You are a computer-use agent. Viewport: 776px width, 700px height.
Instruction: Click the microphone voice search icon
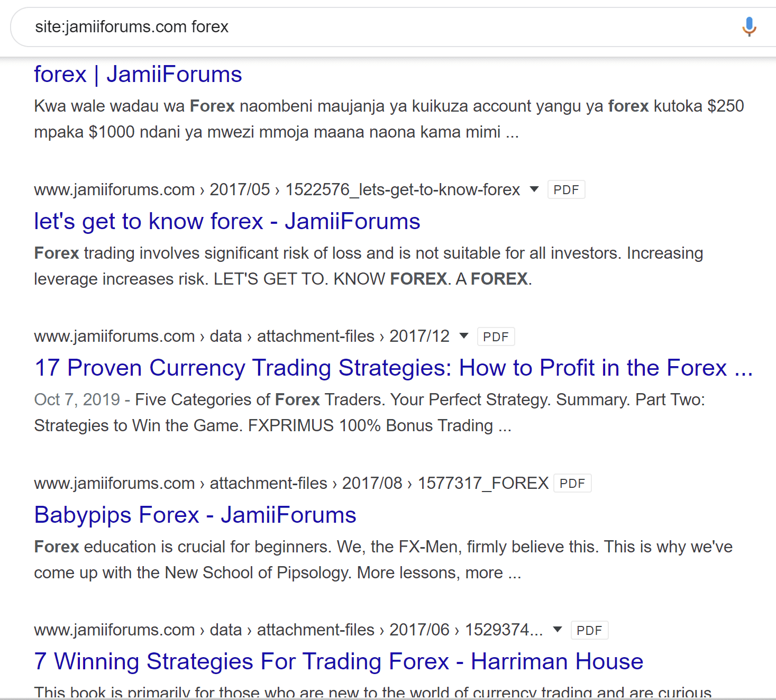(x=749, y=26)
